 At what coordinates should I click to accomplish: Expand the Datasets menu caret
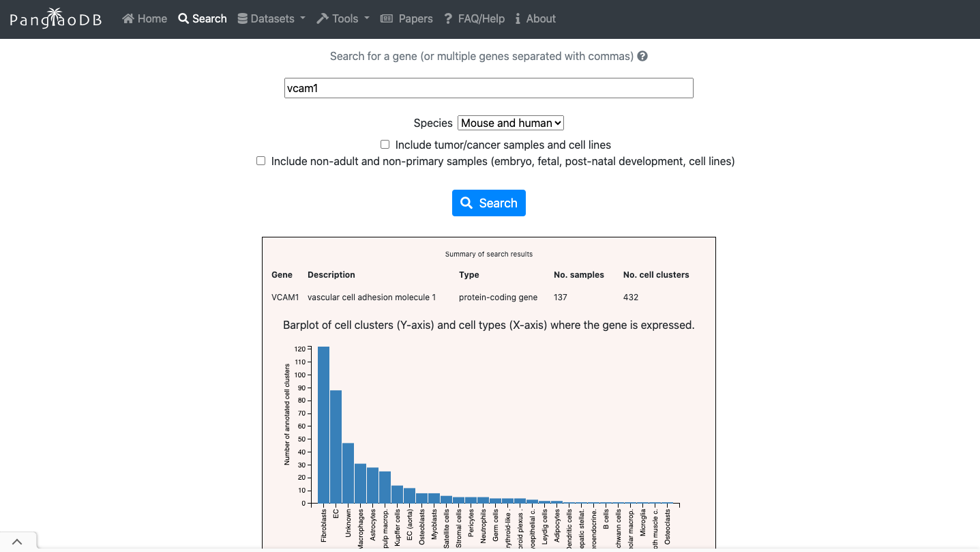pyautogui.click(x=303, y=18)
